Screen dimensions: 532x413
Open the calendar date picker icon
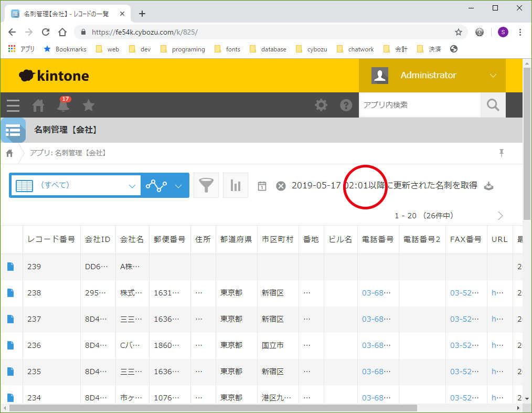click(262, 186)
